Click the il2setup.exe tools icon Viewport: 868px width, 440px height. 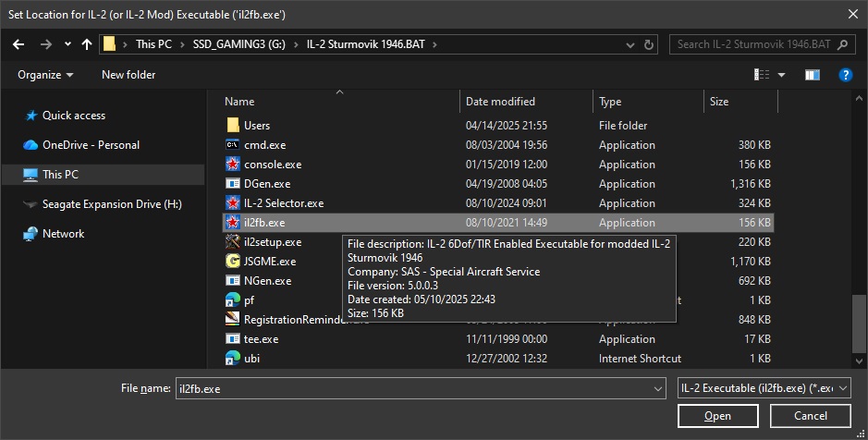tap(233, 242)
